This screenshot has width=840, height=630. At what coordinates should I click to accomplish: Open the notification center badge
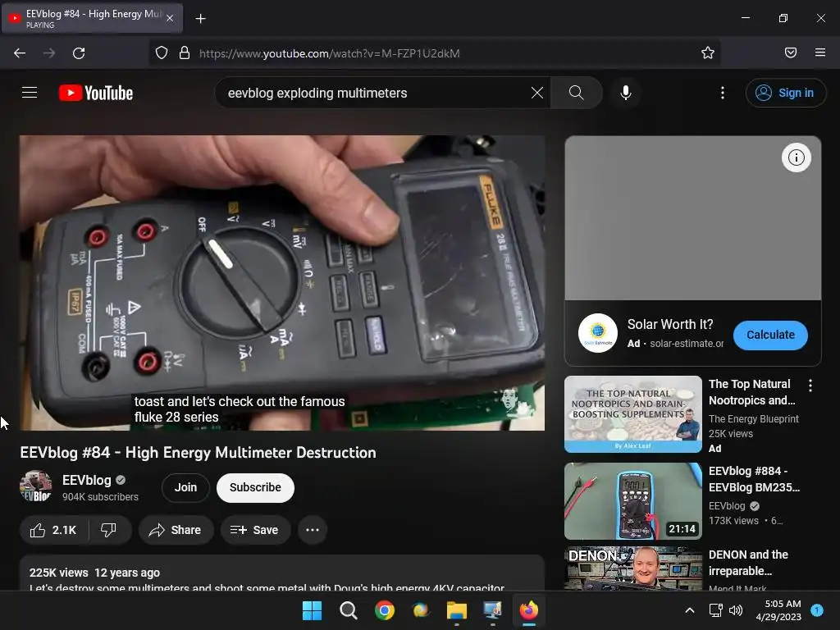817,610
